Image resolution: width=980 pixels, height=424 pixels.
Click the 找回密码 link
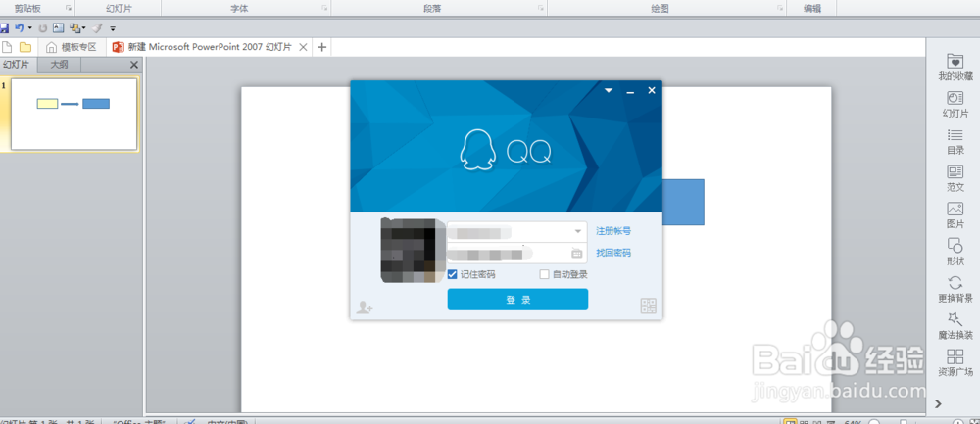[x=613, y=253]
